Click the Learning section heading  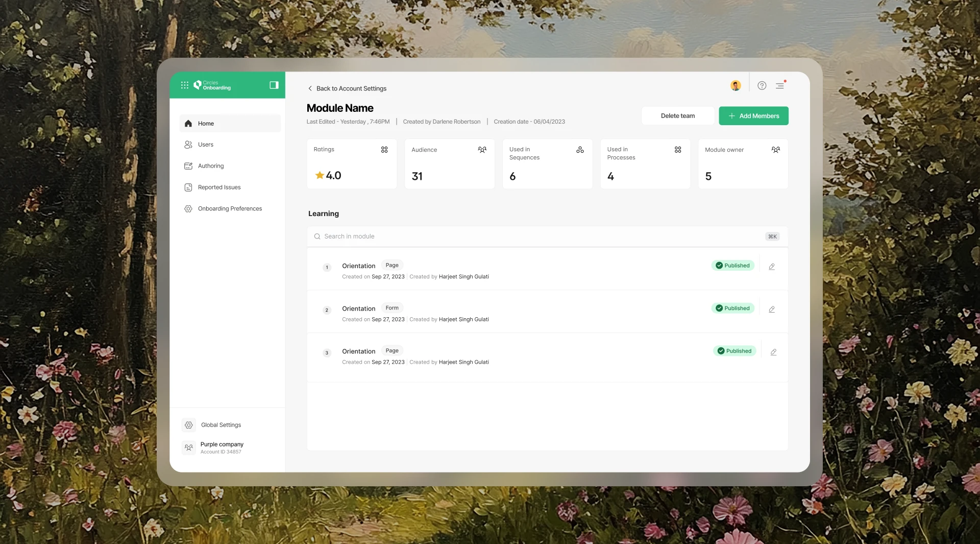coord(324,214)
